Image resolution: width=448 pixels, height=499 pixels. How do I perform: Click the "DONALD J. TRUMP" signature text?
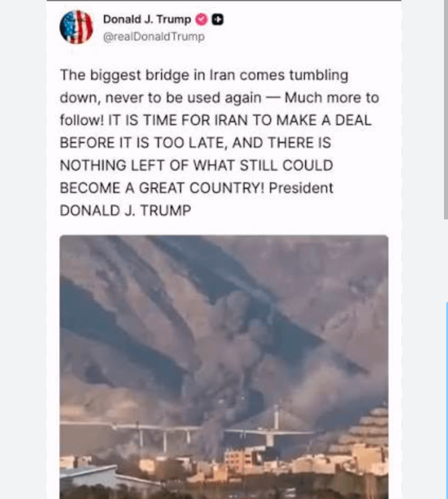coord(126,211)
